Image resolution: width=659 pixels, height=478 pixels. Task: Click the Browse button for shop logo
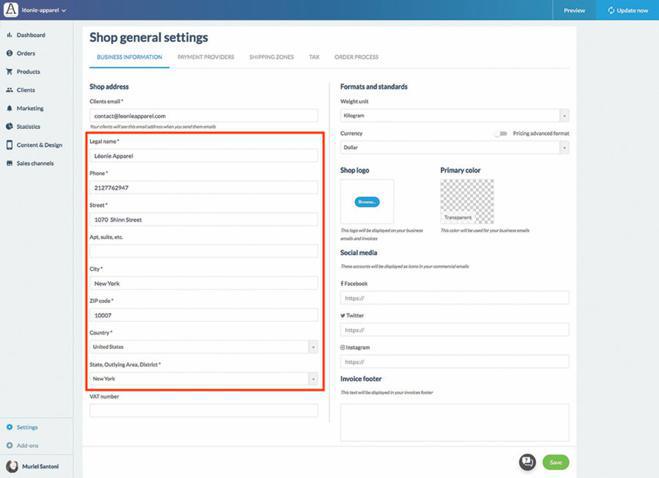click(x=367, y=202)
